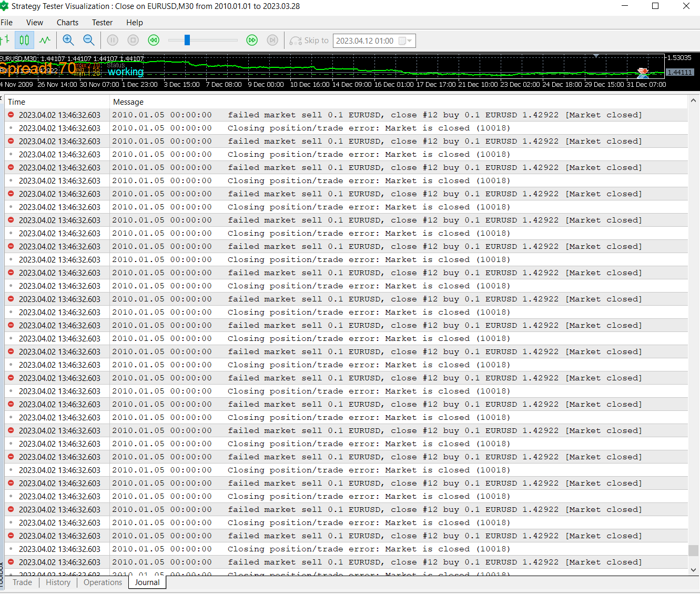Zoom out of the chart
The height and width of the screenshot is (594, 700).
pos(89,40)
